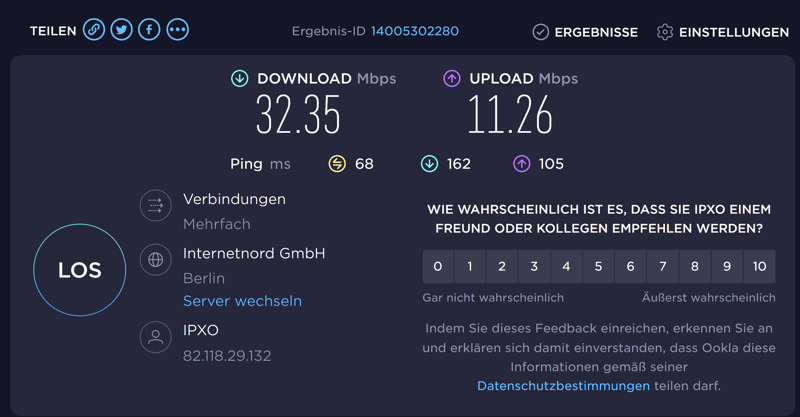This screenshot has width=800, height=417.
Task: Click the IPXO user icon
Action: point(155,338)
